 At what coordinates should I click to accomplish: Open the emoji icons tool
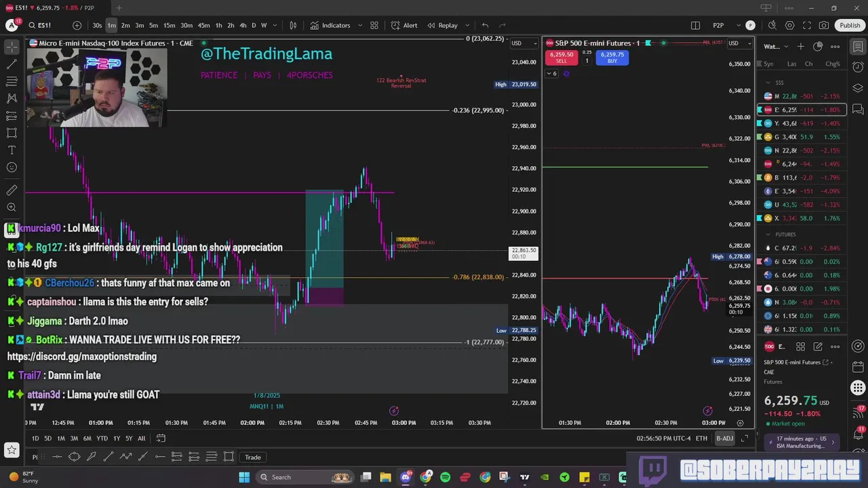(x=12, y=167)
